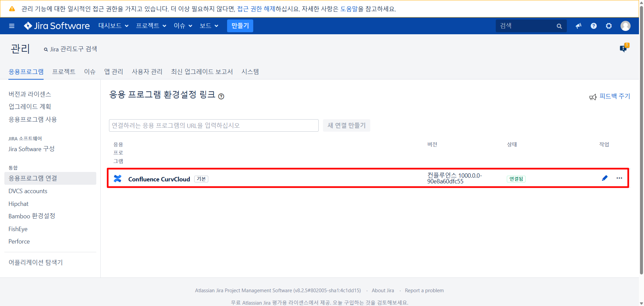Open DVCS accounts in sidebar
This screenshot has width=644, height=306.
(x=28, y=191)
